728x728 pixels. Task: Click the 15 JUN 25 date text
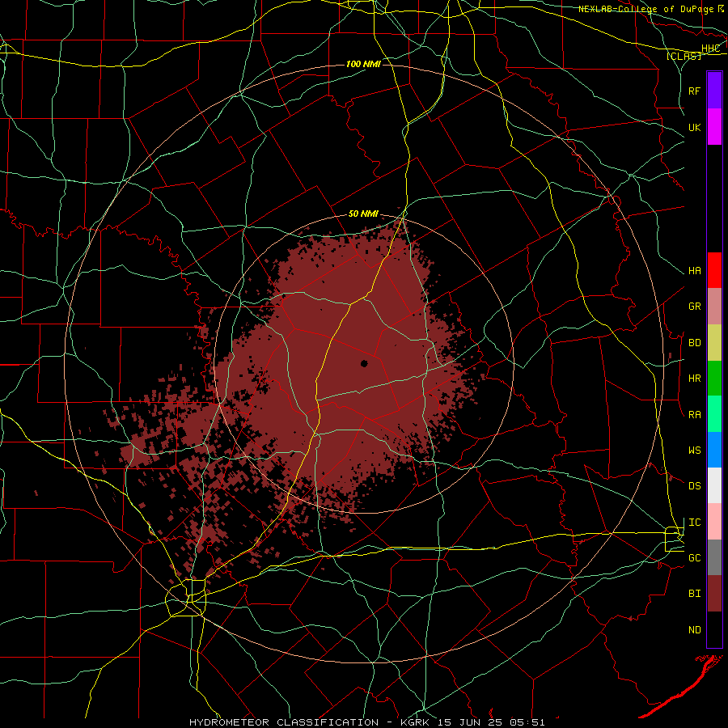pyautogui.click(x=472, y=722)
